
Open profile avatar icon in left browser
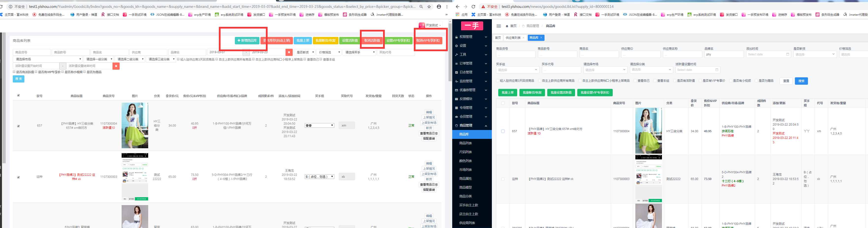coord(439,6)
